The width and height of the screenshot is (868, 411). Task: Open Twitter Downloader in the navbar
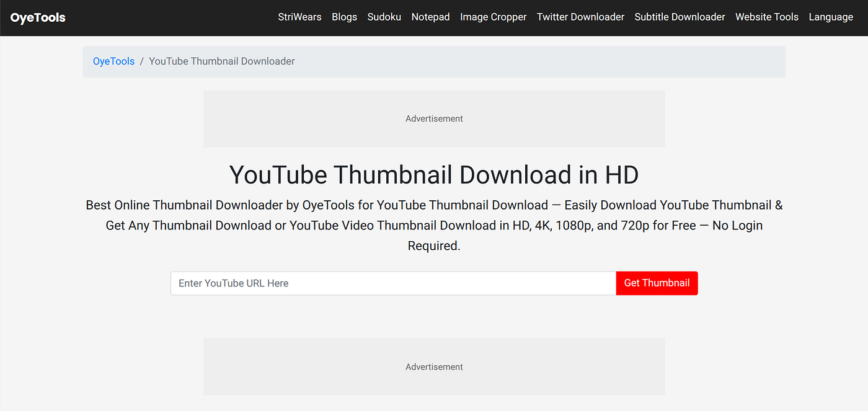[580, 17]
